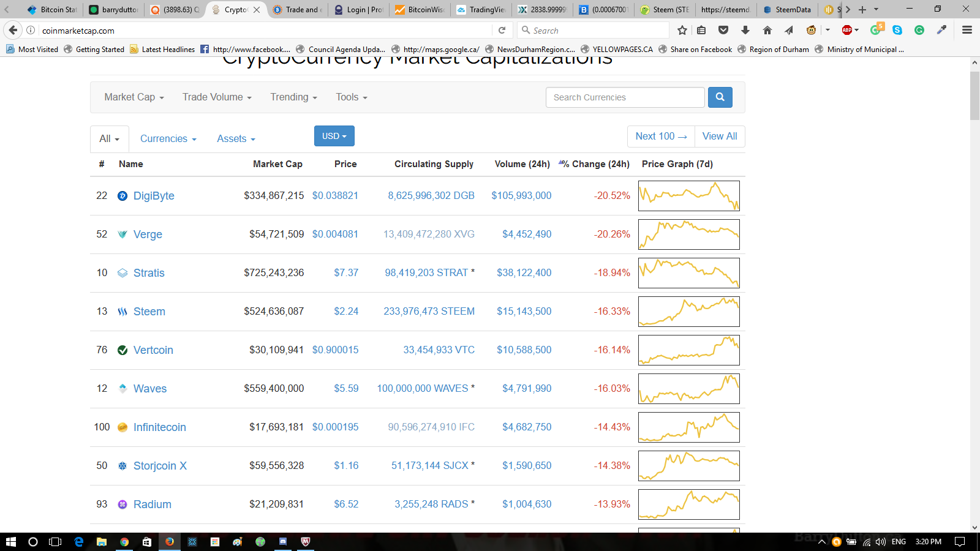
Task: Click the green notification icon with badge 5
Action: click(x=876, y=29)
